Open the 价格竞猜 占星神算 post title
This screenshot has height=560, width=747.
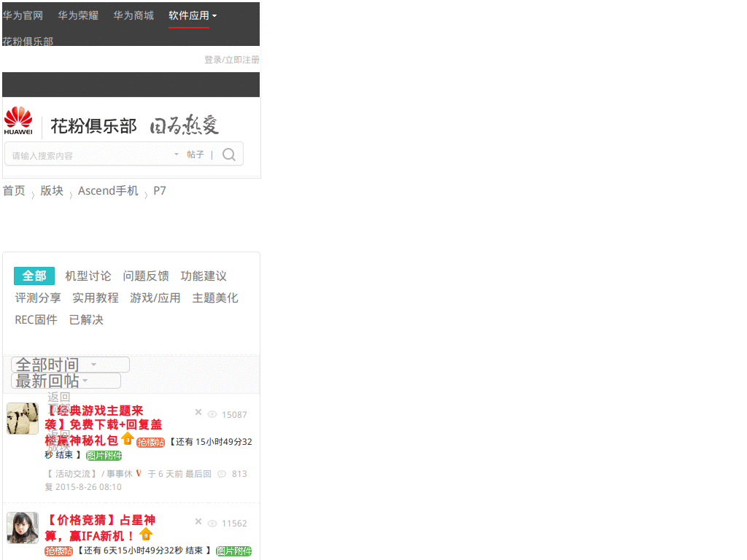pyautogui.click(x=100, y=528)
